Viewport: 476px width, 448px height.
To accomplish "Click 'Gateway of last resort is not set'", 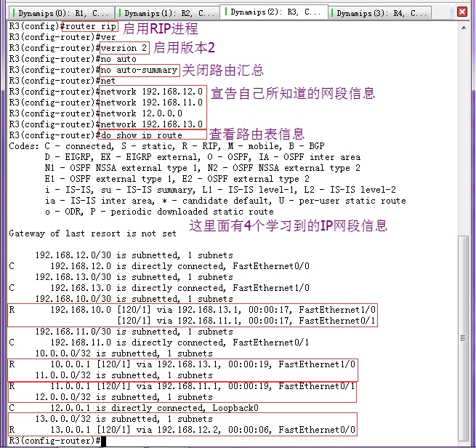I will [92, 233].
